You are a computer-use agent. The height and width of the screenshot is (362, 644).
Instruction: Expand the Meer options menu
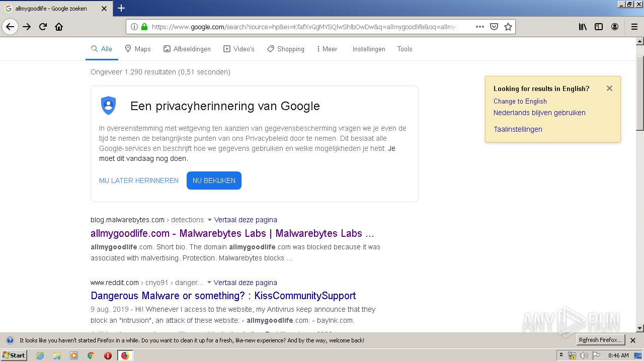[327, 49]
